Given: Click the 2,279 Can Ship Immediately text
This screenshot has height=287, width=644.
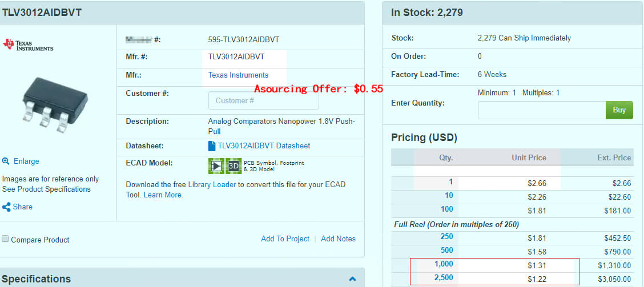Looking at the screenshot, I should pos(525,38).
